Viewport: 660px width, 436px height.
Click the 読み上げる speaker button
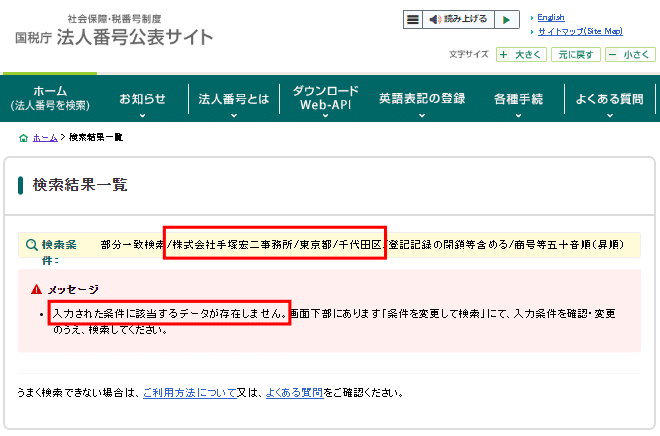pyautogui.click(x=459, y=19)
